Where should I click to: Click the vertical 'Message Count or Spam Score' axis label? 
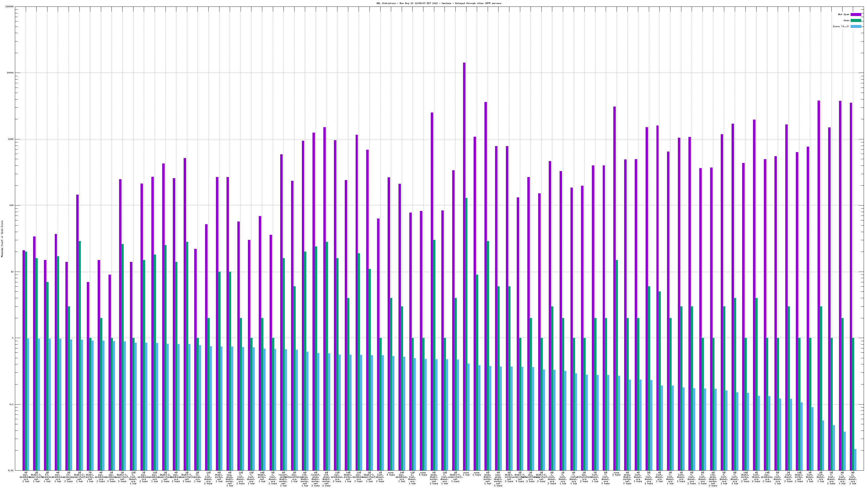[x=2, y=239]
